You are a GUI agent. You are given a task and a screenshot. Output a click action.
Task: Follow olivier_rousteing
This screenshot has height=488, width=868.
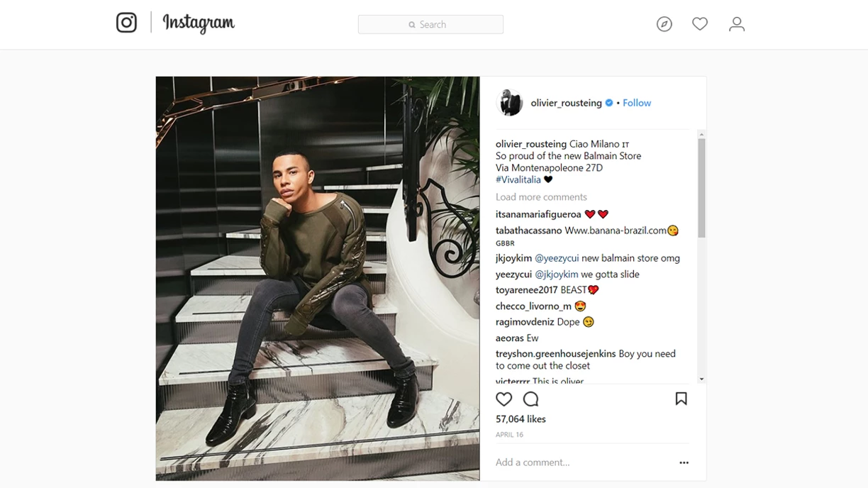point(637,103)
